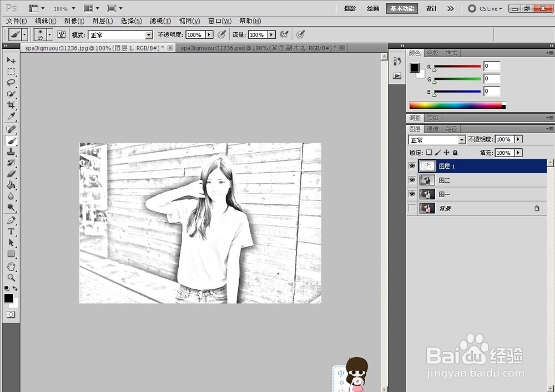Select the History Brush tool
Image resolution: width=555 pixels, height=392 pixels.
pos(11,163)
